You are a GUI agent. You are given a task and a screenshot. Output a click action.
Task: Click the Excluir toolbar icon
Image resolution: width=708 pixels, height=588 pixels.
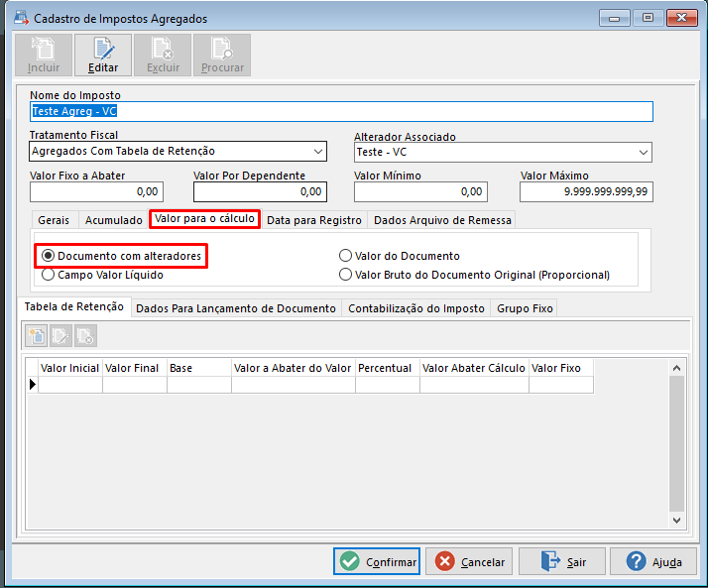click(163, 56)
